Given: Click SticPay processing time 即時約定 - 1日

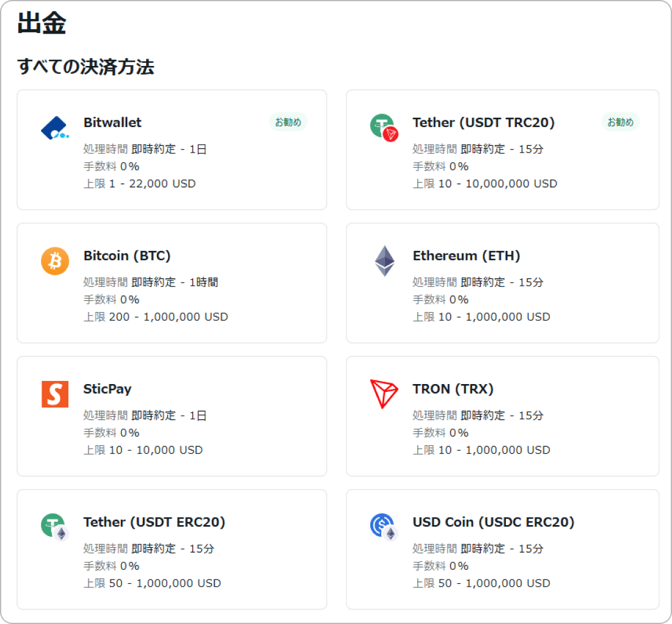Looking at the screenshot, I should point(169,415).
